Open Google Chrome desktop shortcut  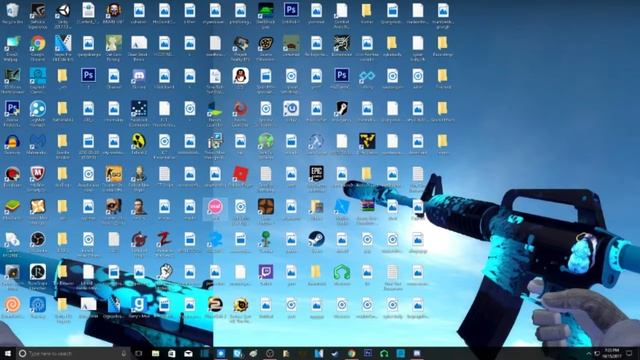coord(38,44)
